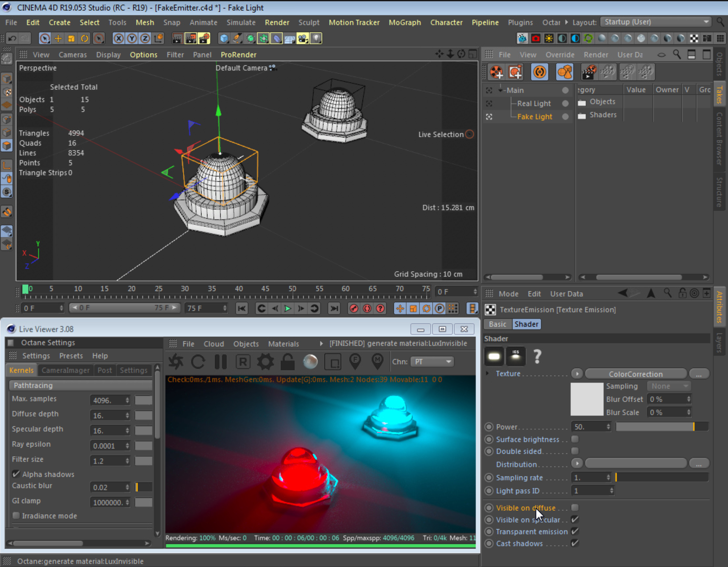Open the Startup (User) layout dropdown

pos(656,22)
